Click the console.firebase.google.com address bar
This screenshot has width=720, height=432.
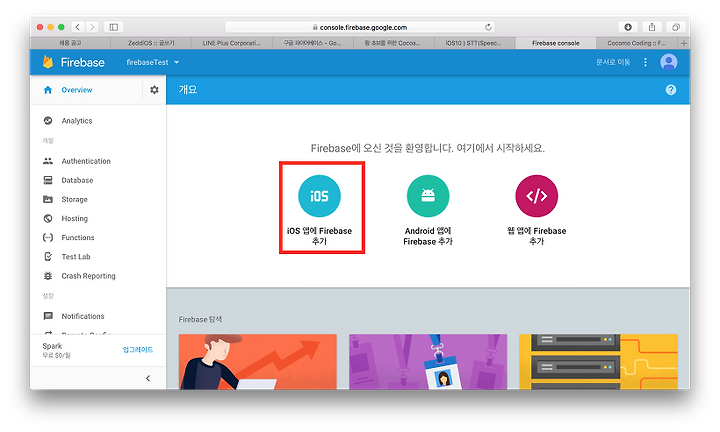[x=360, y=27]
